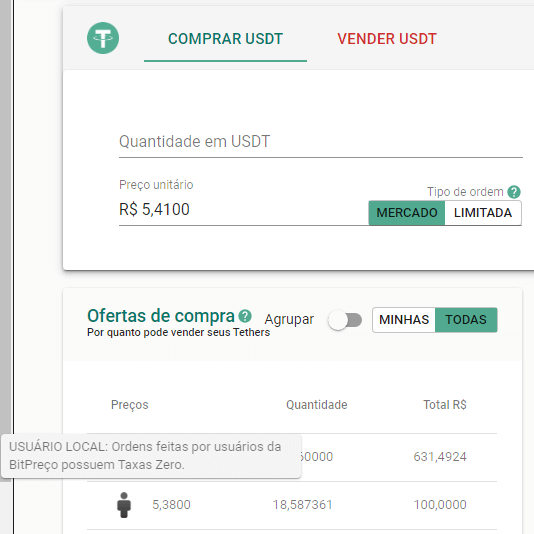The image size is (534, 534).
Task: Click the 631,4924 total value
Action: [x=440, y=457]
